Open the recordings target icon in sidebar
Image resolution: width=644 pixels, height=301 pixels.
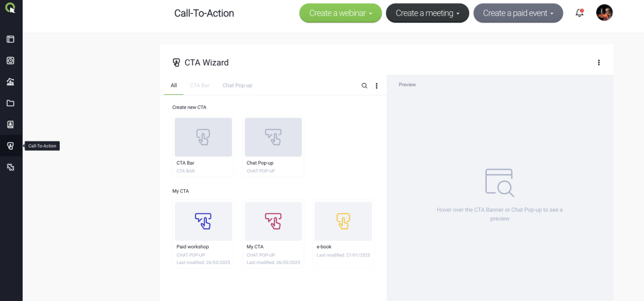pyautogui.click(x=11, y=61)
